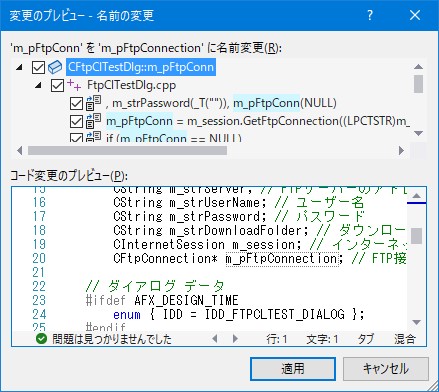Toggle checkbox for GetFtpConnection reference row
Image resolution: width=439 pixels, height=392 pixels.
(76, 121)
